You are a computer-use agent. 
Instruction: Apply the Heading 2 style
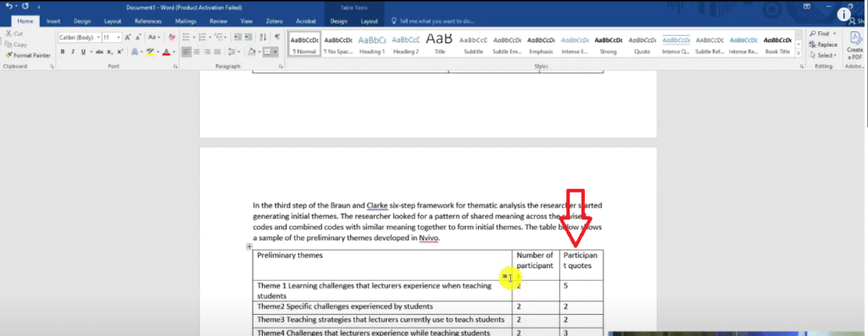[406, 44]
